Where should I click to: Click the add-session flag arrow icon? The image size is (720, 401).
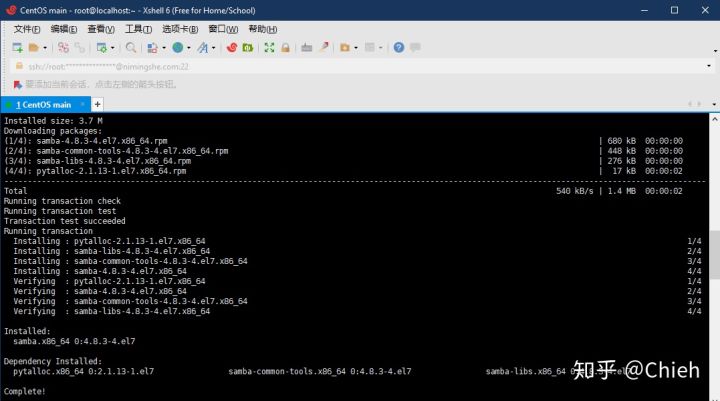17,85
